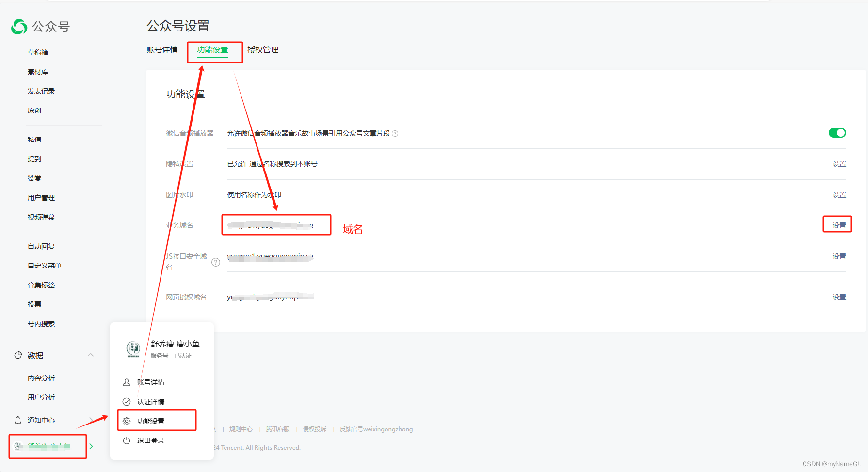Click the 侵权投诉 footer link

pyautogui.click(x=315, y=429)
